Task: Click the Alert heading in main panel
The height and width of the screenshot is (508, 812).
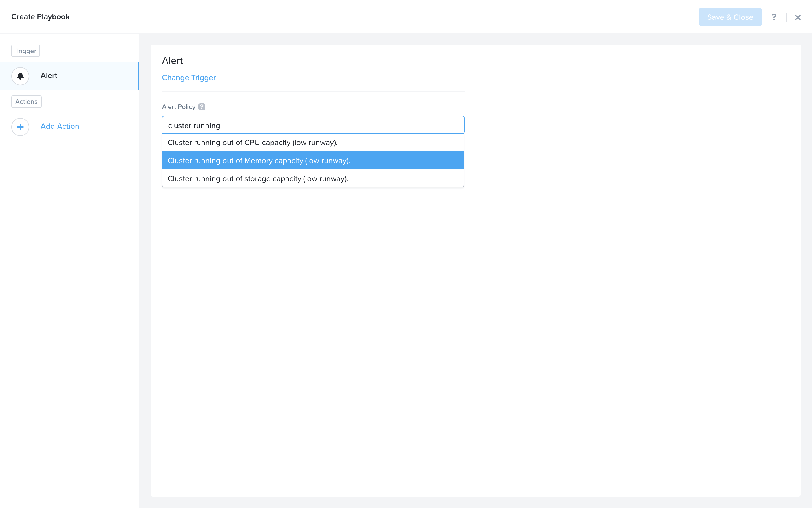Action: pyautogui.click(x=172, y=60)
